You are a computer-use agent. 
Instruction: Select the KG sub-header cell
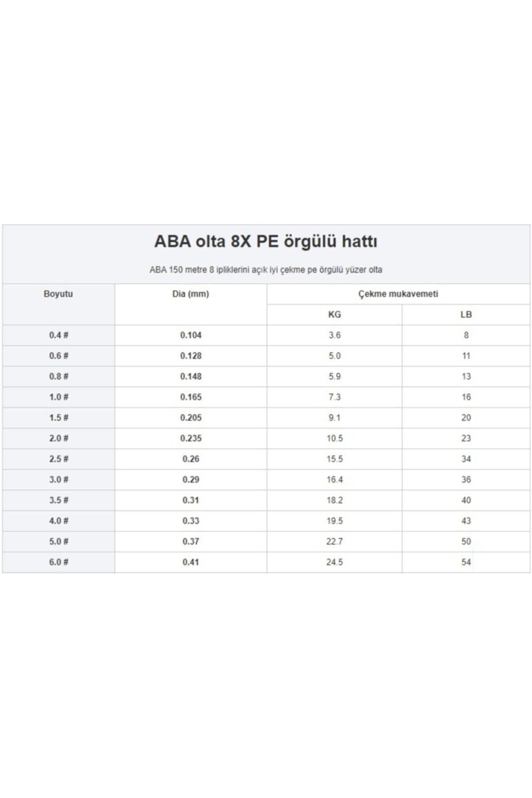point(334,315)
